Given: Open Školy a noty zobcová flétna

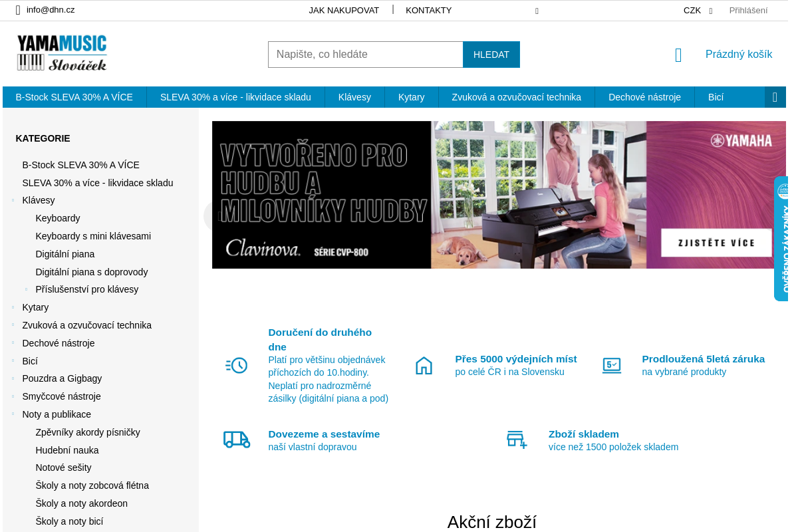Looking at the screenshot, I should pos(92,485).
